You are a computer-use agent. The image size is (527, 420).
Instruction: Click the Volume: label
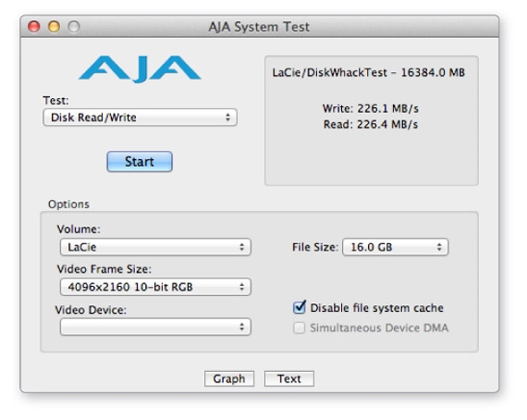coord(79,229)
